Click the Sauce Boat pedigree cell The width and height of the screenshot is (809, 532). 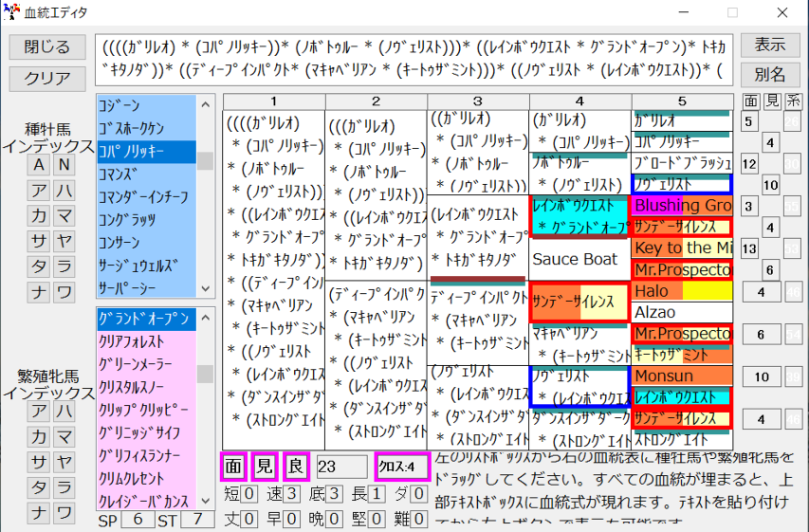tap(579, 259)
